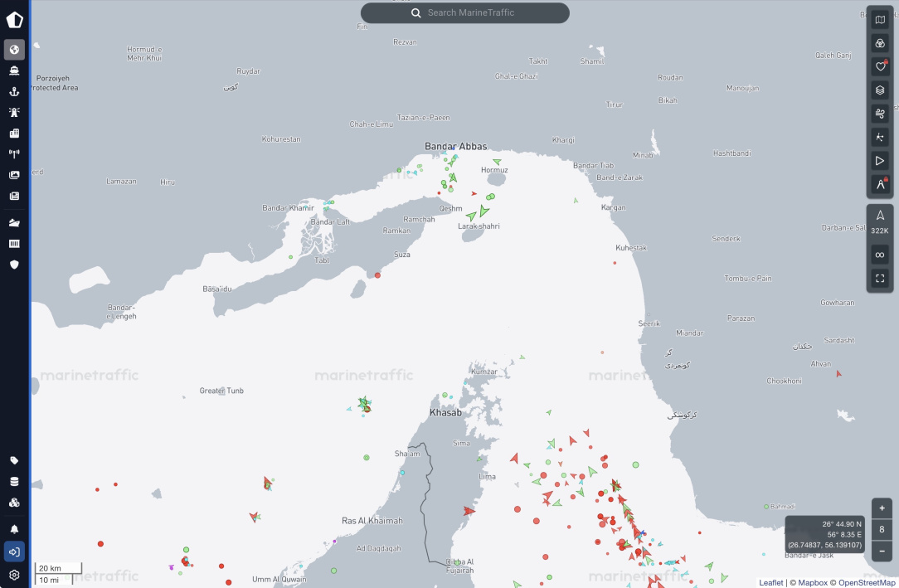The width and height of the screenshot is (899, 588).
Task: Click the Umm Al Quwain label
Action: [279, 580]
